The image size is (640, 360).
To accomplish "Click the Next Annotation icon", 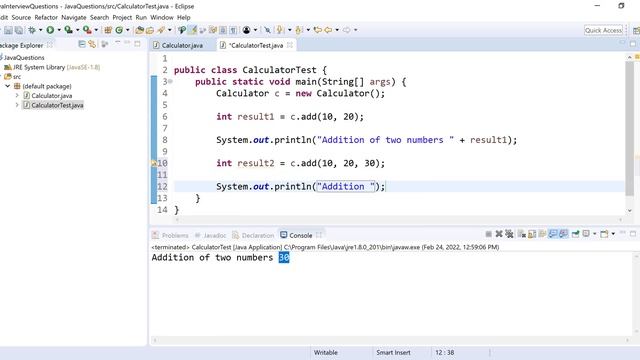I will tap(280, 30).
